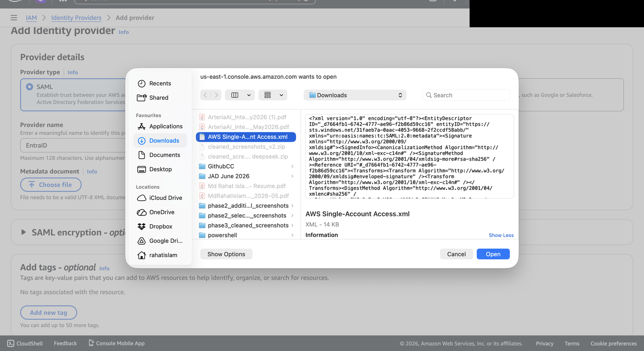The image size is (644, 351).
Task: Open rahatislam home folder
Action: pyautogui.click(x=157, y=255)
